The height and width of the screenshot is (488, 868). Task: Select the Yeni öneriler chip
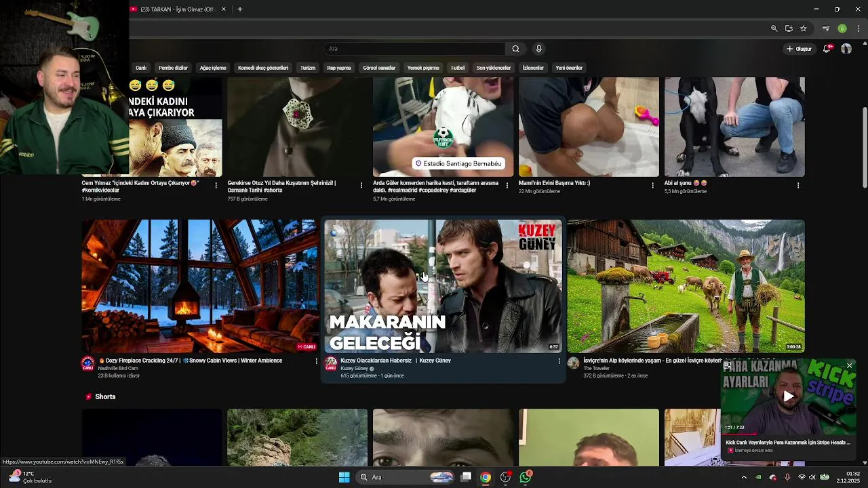point(569,68)
